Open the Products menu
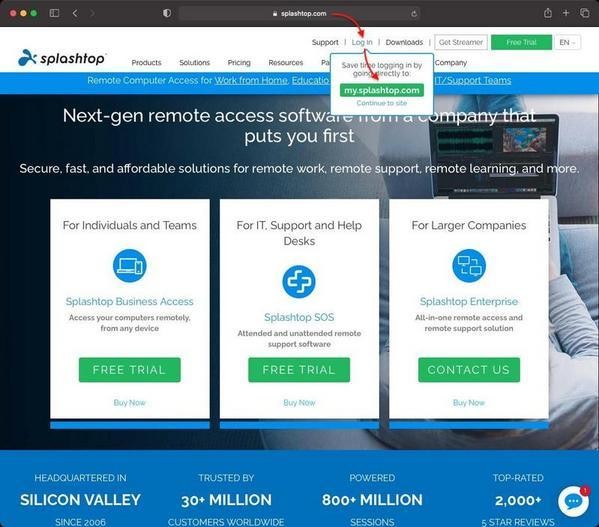 [x=146, y=63]
